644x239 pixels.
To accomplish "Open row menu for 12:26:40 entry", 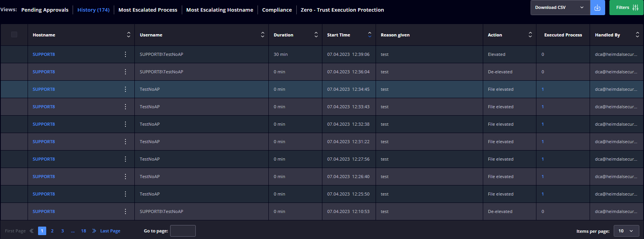I will coord(125,177).
